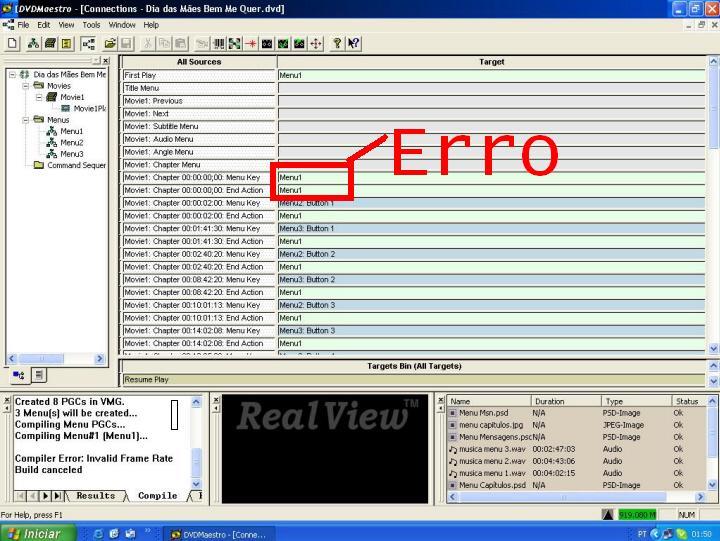Collapse the Movies folder in project tree
Viewport: 720px width, 541px height.
(x=26, y=86)
